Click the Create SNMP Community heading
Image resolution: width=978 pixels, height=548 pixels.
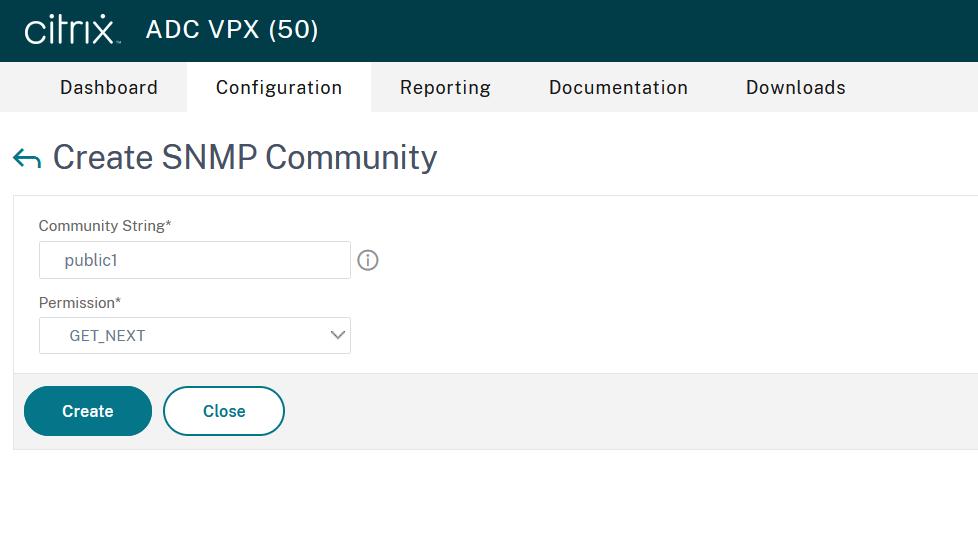point(245,158)
